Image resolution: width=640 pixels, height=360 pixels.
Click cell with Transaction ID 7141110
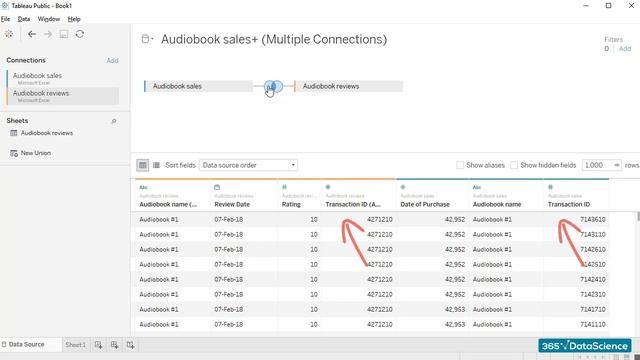576,324
